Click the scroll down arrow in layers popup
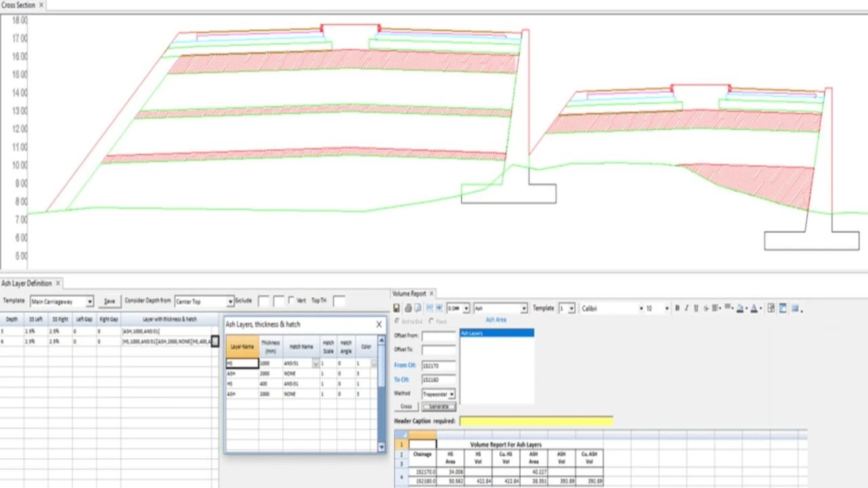The width and height of the screenshot is (868, 488). point(382,447)
